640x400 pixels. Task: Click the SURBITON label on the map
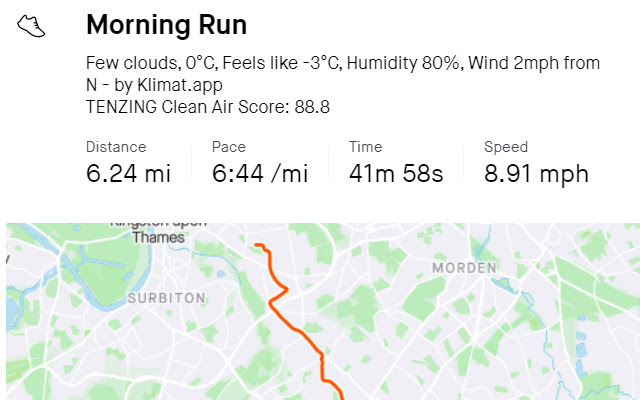(166, 298)
